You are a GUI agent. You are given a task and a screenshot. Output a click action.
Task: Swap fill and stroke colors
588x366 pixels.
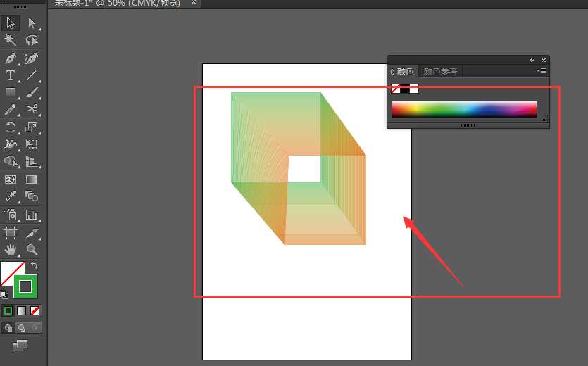click(x=35, y=265)
